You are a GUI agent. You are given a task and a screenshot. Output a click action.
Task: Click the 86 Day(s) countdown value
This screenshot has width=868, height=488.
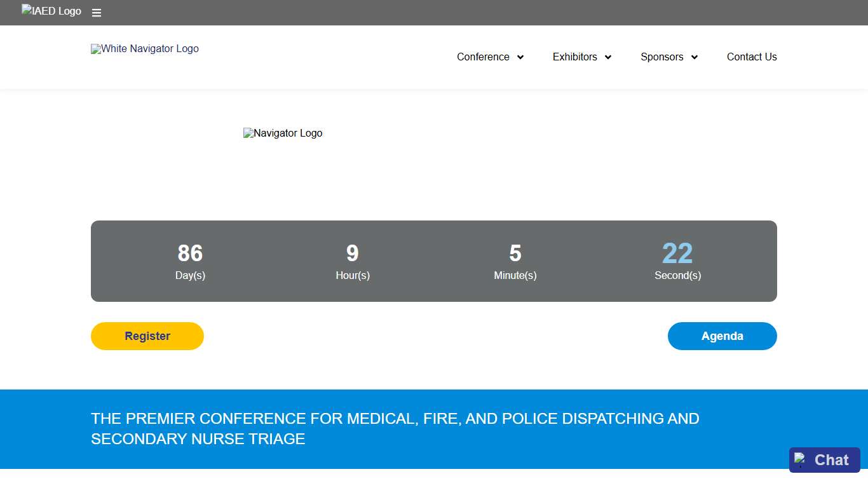(190, 254)
